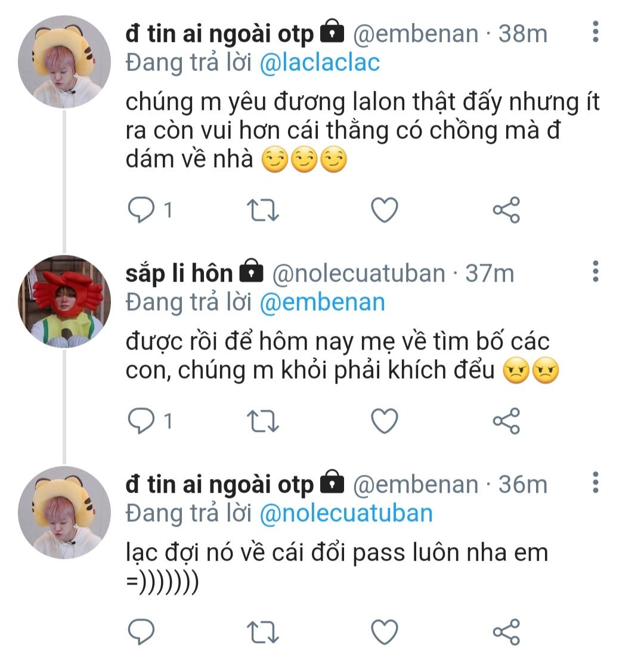Reply to the tweet by @nolecuatuban
644x655 pixels.
[x=141, y=422]
